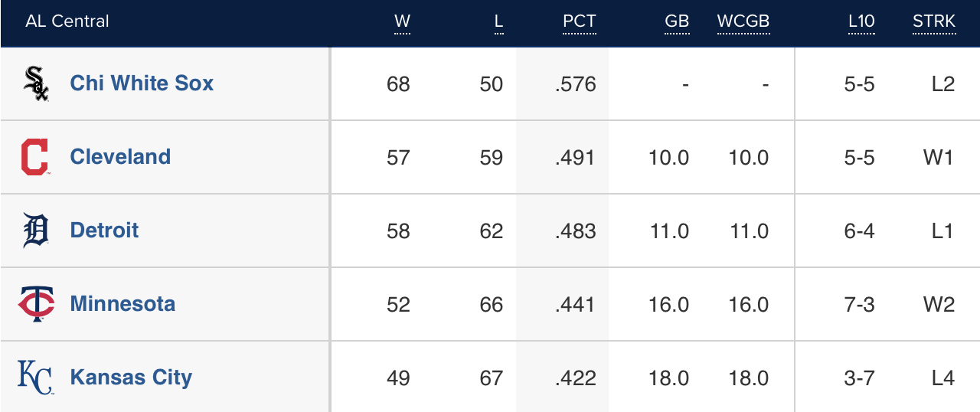The height and width of the screenshot is (412, 980).
Task: Click the AL Central division heading
Action: point(67,21)
